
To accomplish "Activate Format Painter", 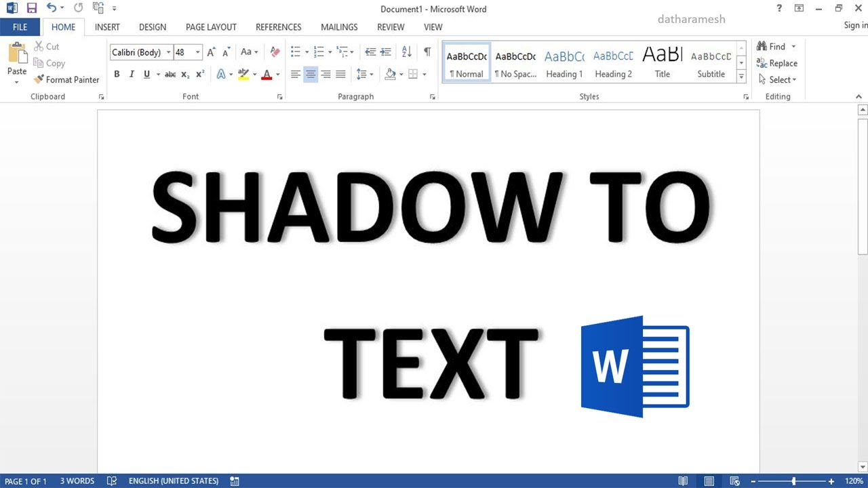I will point(66,79).
